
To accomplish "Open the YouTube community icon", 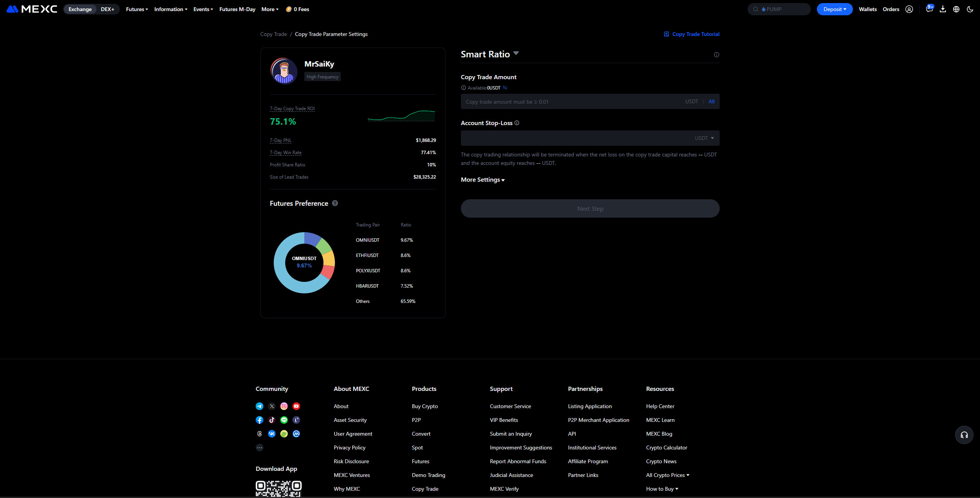I will [x=296, y=406].
